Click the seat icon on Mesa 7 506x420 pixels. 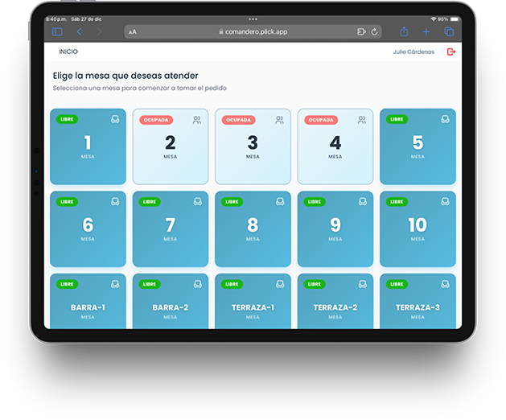coord(198,202)
